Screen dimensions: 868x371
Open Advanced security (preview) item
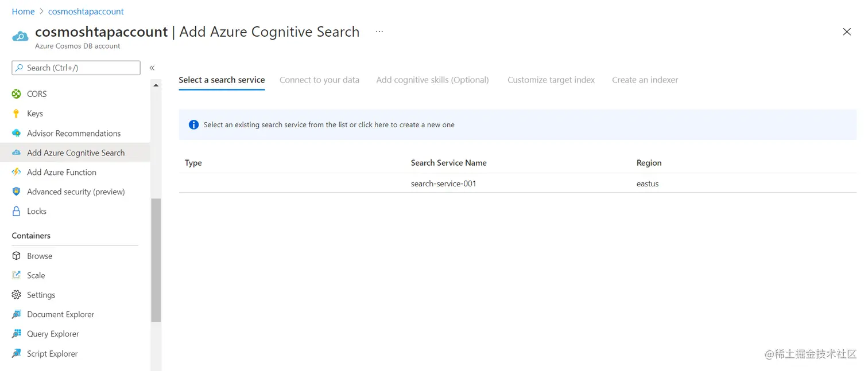point(75,192)
